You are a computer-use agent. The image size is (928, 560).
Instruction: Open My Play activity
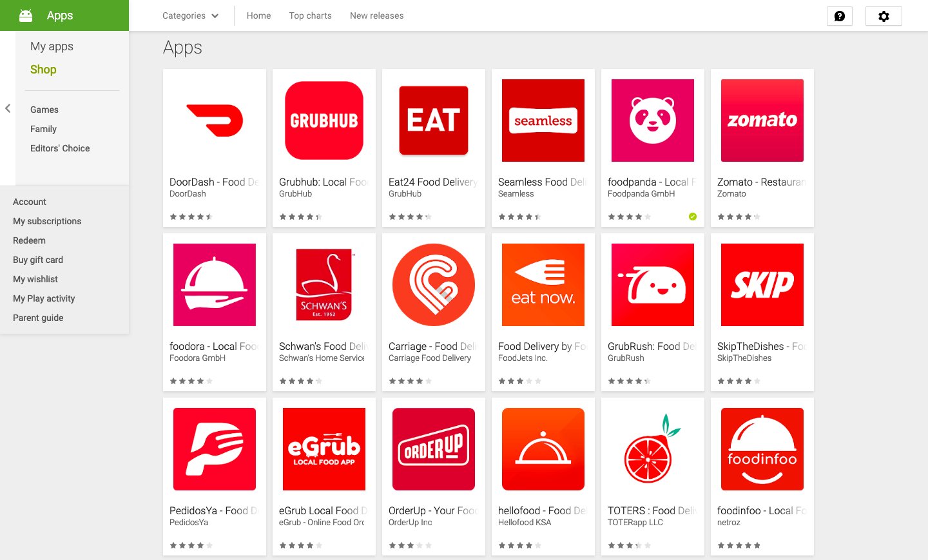point(44,298)
